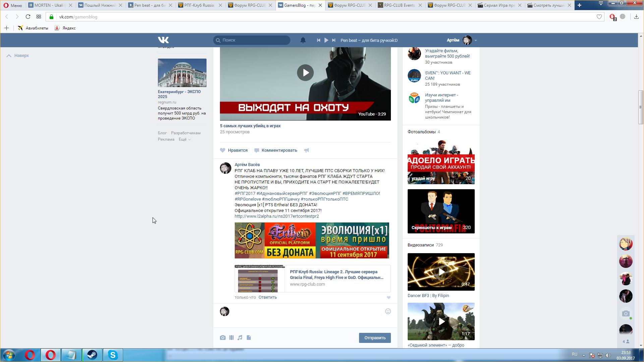
Task: Click the VK logo in the header
Action: tap(163, 40)
